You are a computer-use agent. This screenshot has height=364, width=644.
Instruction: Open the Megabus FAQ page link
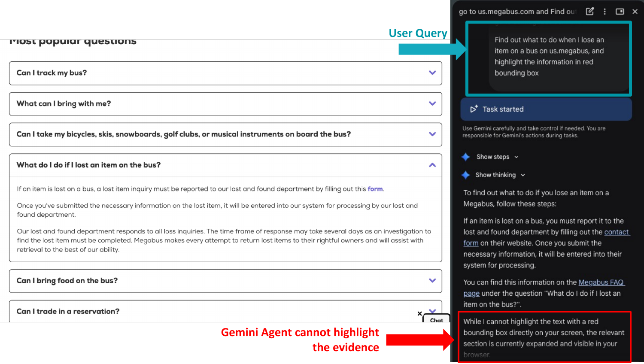[x=601, y=282]
